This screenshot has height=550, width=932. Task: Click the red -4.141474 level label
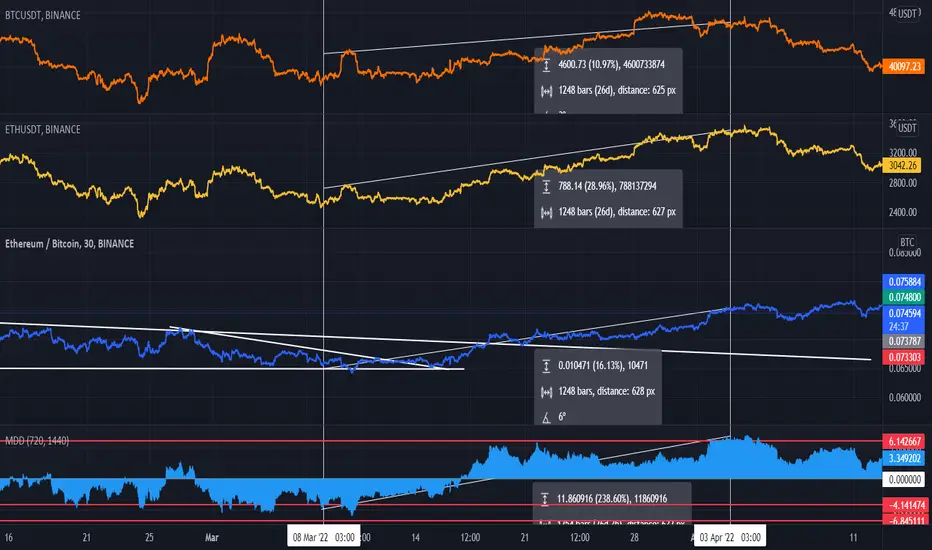pyautogui.click(x=905, y=505)
